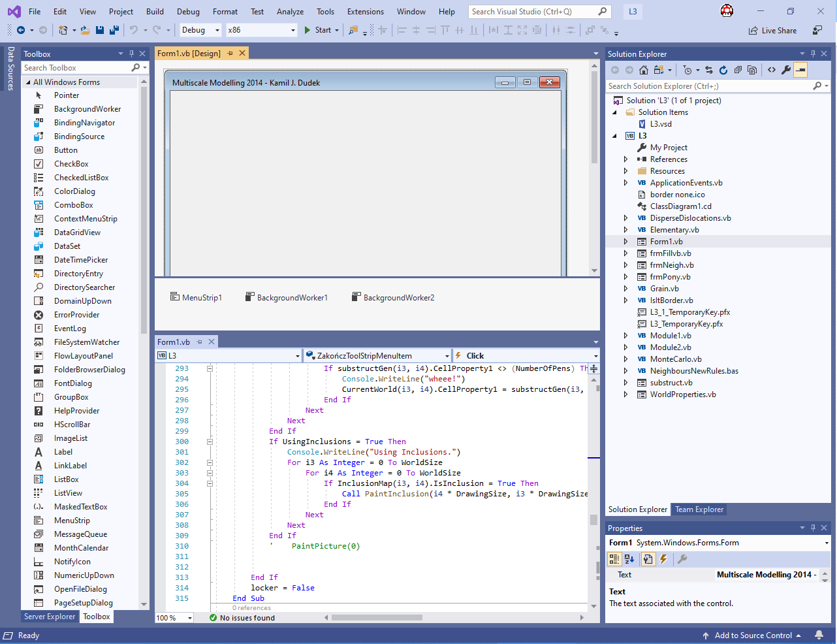837x644 pixels.
Task: Toggle Alphabetical sort in Properties panel
Action: click(x=629, y=559)
